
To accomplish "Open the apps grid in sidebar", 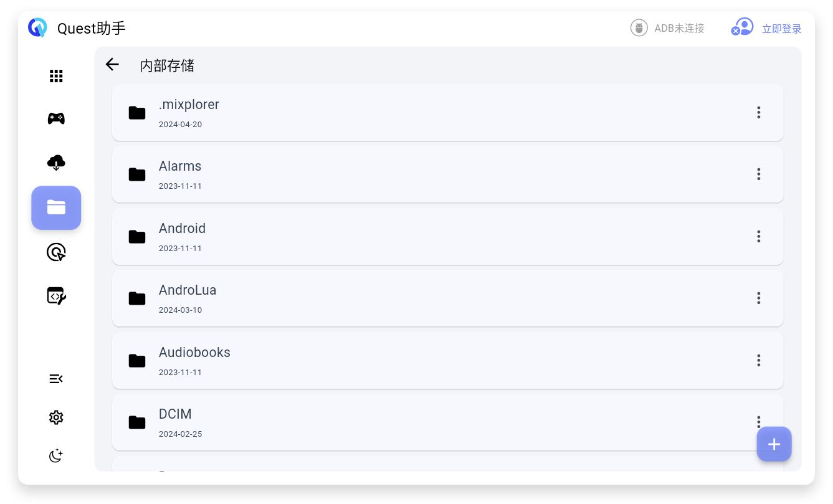I will point(56,76).
